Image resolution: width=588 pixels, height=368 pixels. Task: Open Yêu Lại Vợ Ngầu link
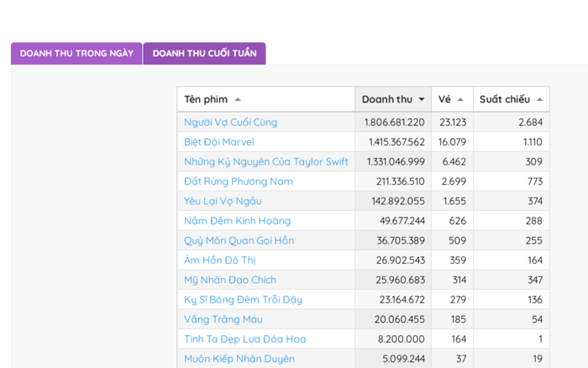coord(223,201)
